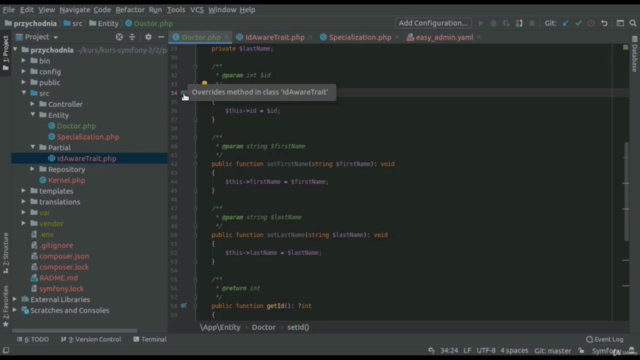Select Specialization.php in the project tree
Screen dimensions: 640x360
[88, 137]
